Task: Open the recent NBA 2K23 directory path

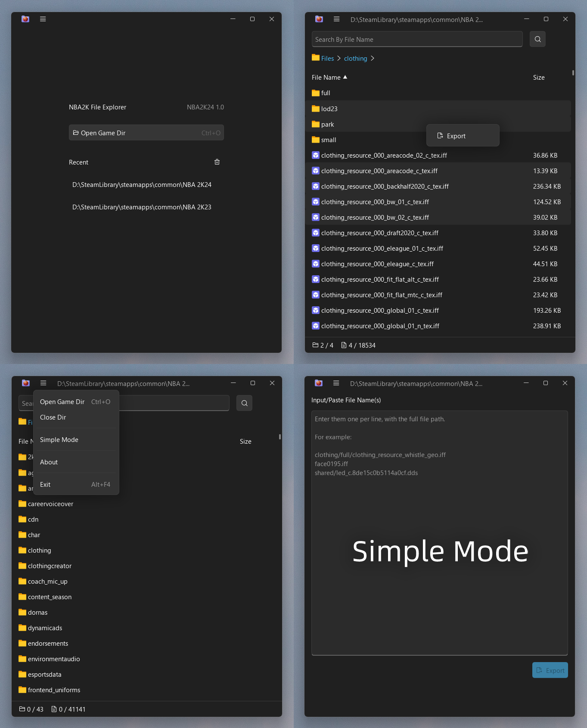Action: click(x=142, y=207)
